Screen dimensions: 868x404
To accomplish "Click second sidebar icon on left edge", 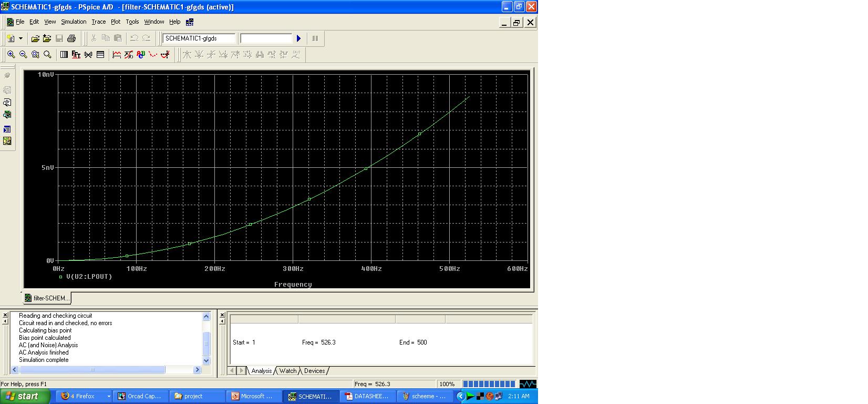I will click(x=7, y=90).
